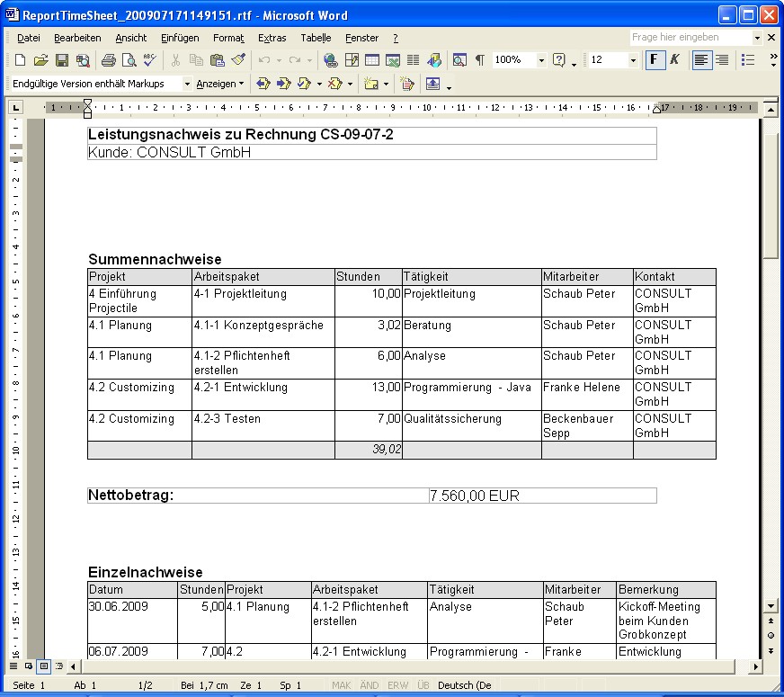
Task: Click the Save (disk) icon
Action: pos(62,60)
